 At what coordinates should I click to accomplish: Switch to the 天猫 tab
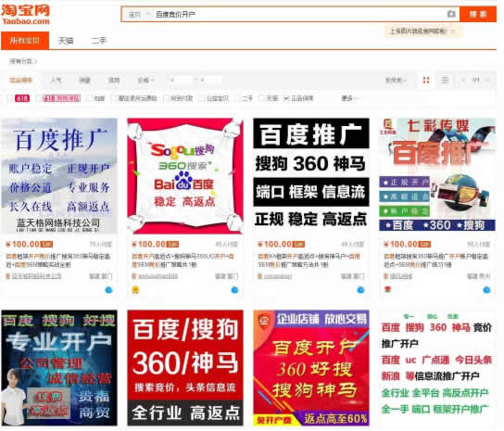pyautogui.click(x=66, y=41)
